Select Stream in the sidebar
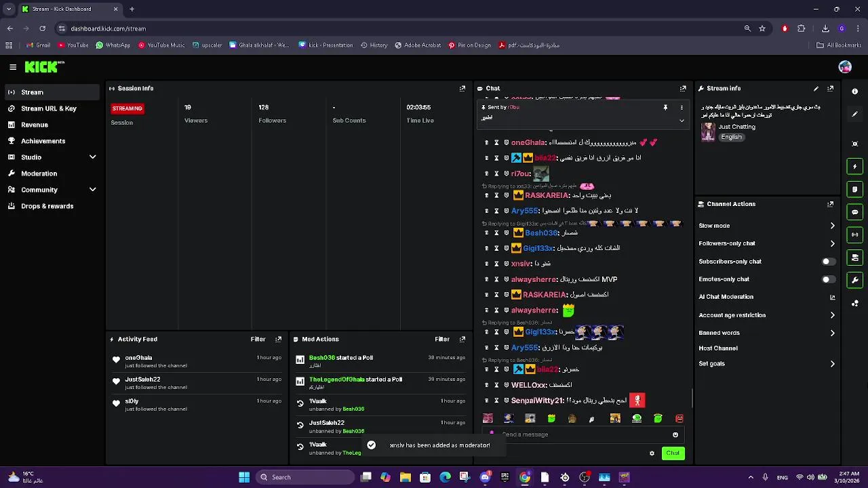868x488 pixels. click(x=53, y=92)
